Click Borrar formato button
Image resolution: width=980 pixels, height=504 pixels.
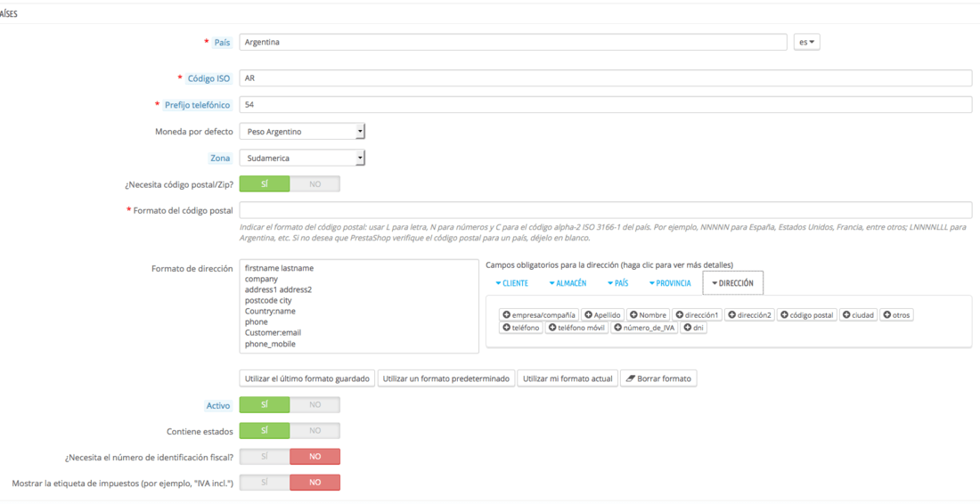tap(658, 378)
